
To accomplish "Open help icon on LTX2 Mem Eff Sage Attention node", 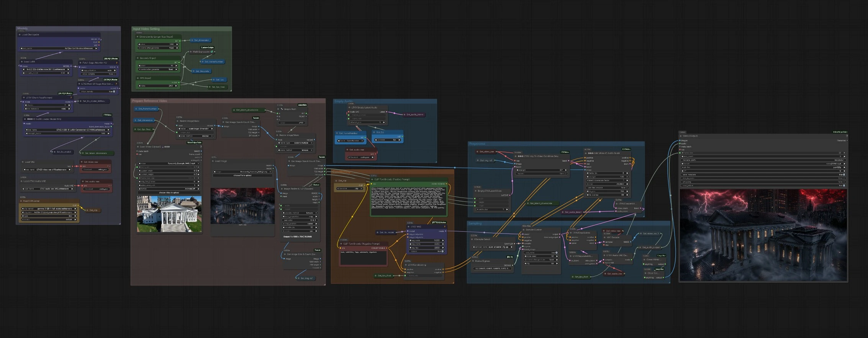I will tap(116, 84).
